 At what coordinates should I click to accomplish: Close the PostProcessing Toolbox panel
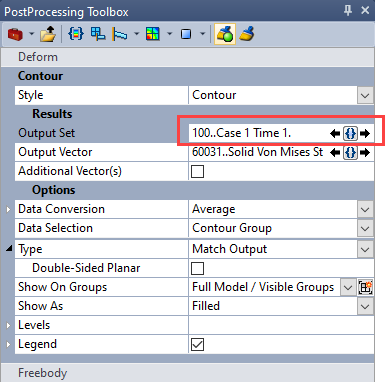pyautogui.click(x=365, y=10)
